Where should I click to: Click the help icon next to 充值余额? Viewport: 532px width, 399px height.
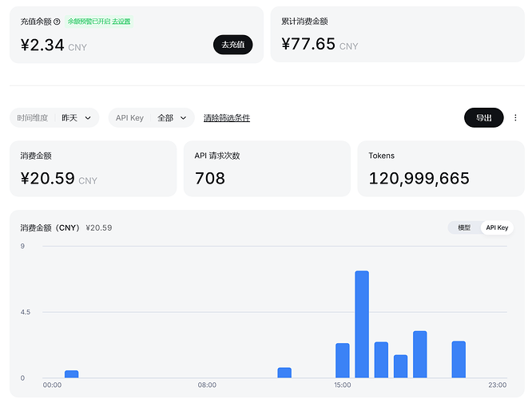tap(57, 22)
